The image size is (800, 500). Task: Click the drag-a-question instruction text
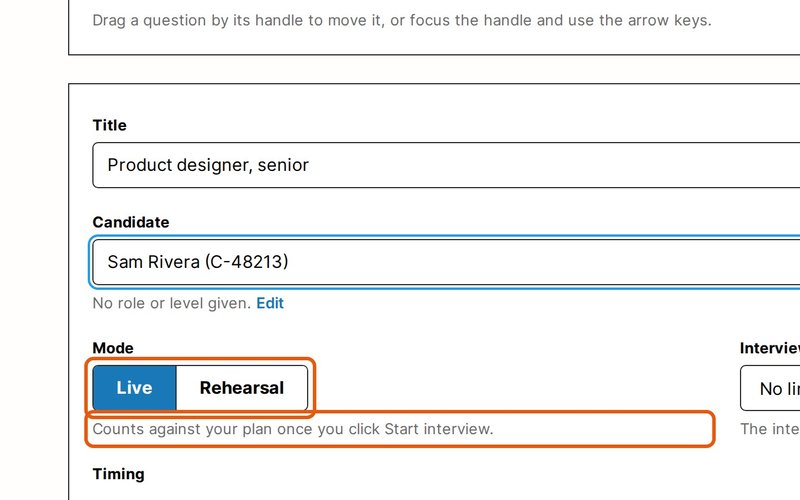pos(402,20)
